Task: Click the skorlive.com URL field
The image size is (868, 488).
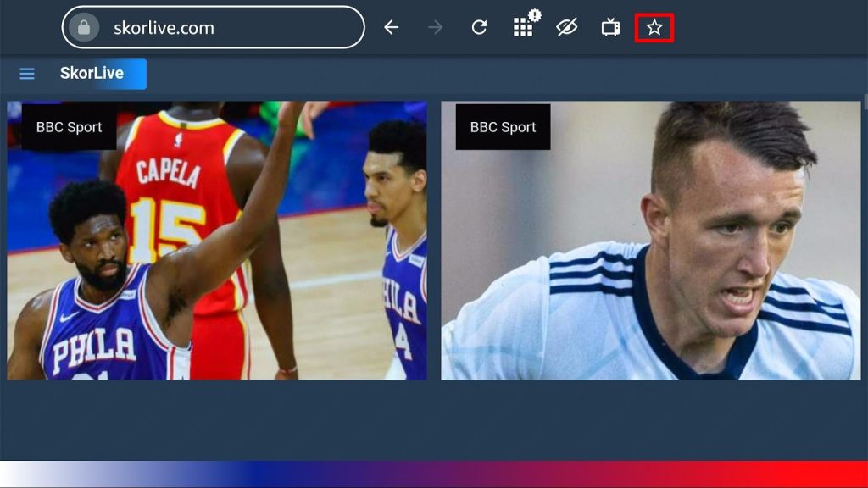Action: pyautogui.click(x=213, y=28)
